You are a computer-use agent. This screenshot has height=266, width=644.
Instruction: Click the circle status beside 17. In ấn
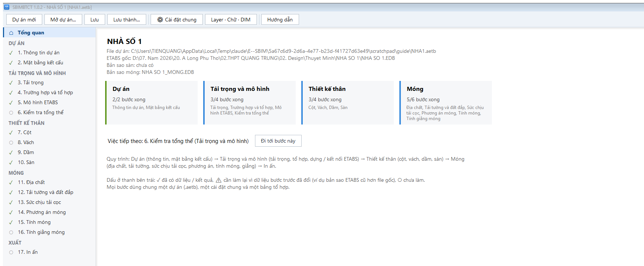(x=11, y=252)
